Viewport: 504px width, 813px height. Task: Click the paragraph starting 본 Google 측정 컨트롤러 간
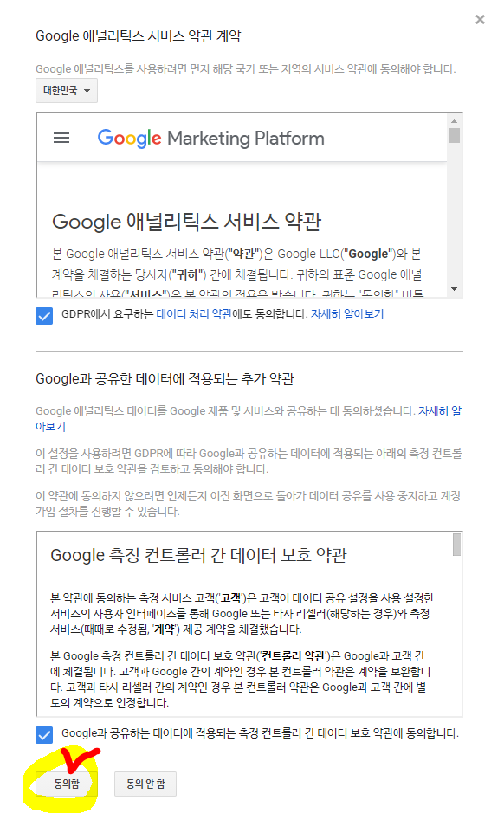pos(240,680)
